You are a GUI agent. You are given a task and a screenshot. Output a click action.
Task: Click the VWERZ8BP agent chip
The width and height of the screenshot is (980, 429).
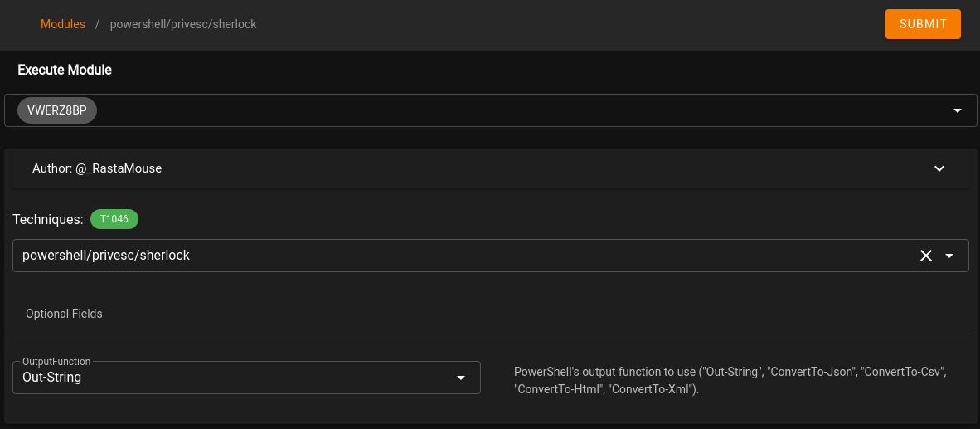pos(57,110)
